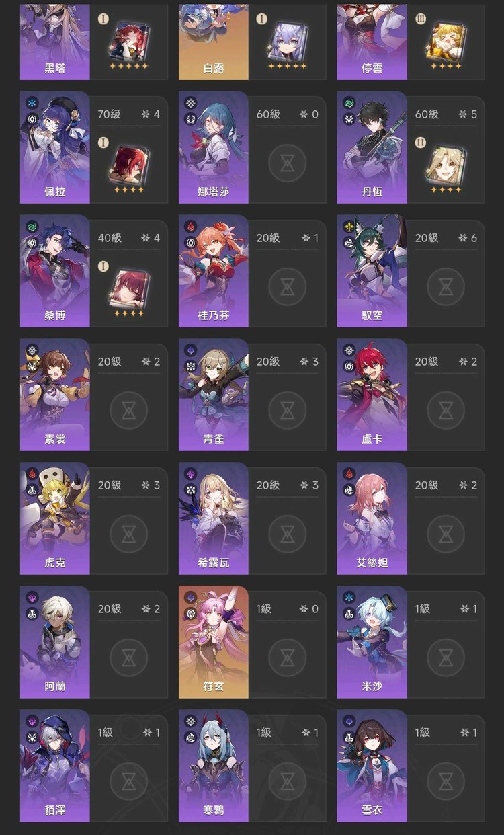
Task: Click 丹恆's equipped light cone icon
Action: 446,163
